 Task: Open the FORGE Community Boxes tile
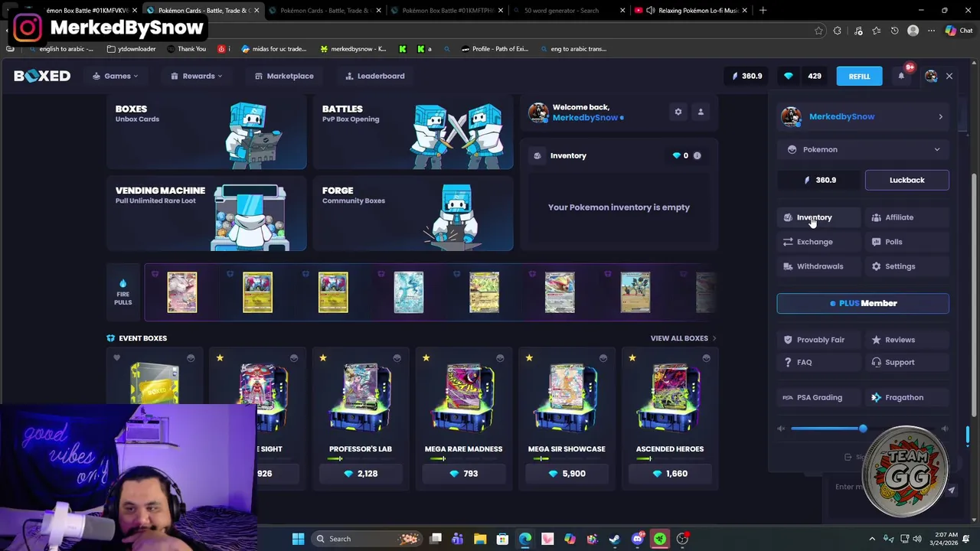click(413, 214)
